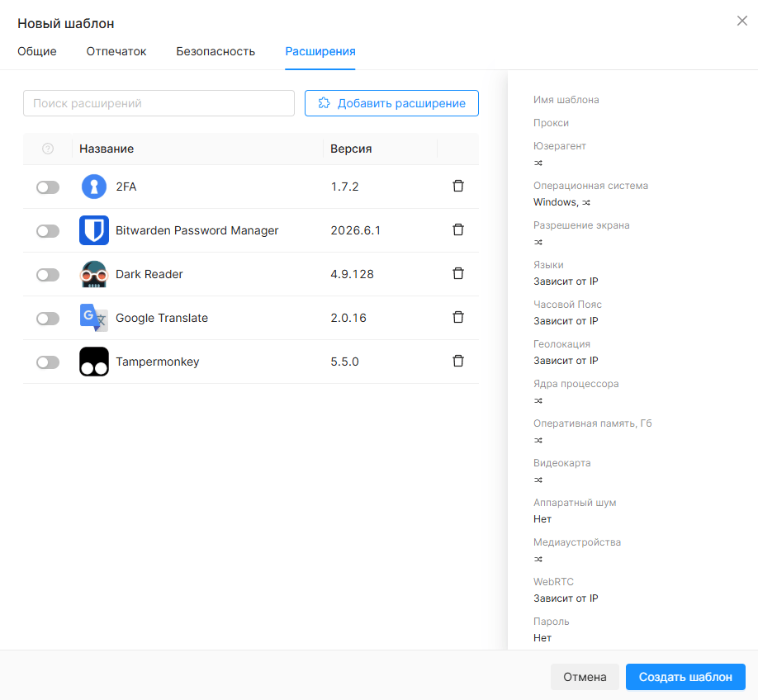The width and height of the screenshot is (758, 700).
Task: Click Создать шаблон button
Action: click(685, 677)
